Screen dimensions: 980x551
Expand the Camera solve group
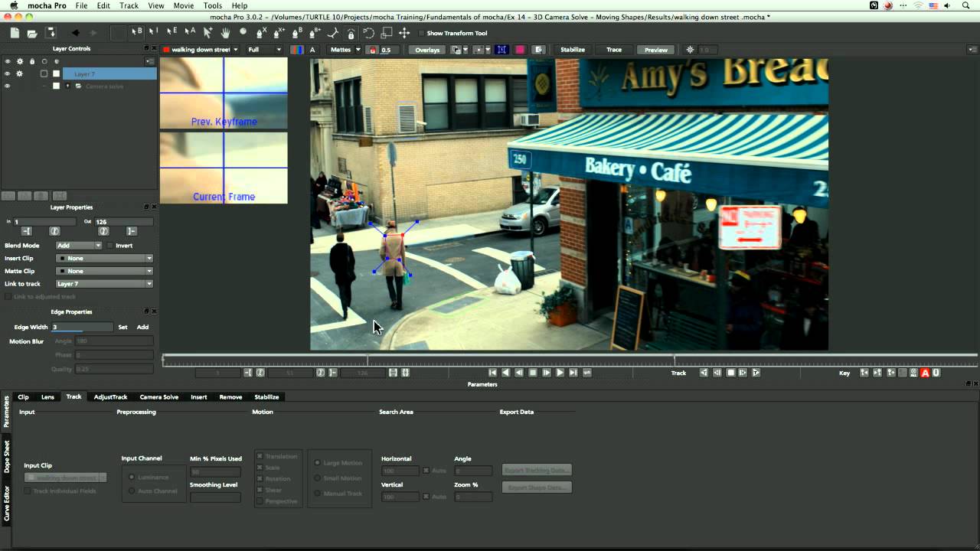point(67,86)
